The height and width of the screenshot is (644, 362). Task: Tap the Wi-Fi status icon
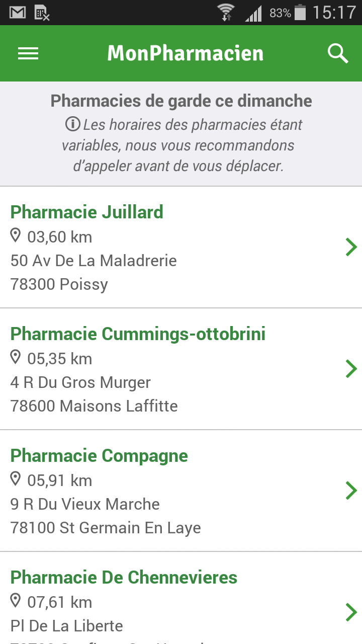[x=226, y=13]
